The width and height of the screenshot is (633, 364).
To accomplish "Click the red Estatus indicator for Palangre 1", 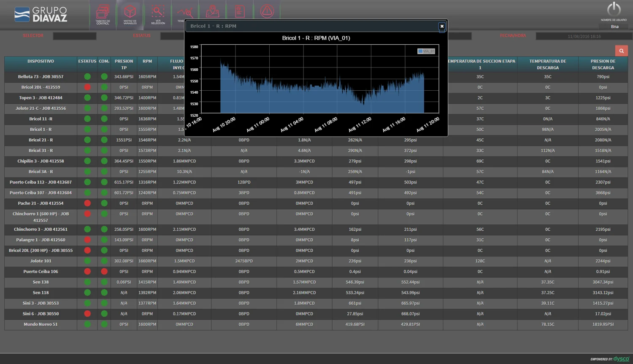I will 87,240.
